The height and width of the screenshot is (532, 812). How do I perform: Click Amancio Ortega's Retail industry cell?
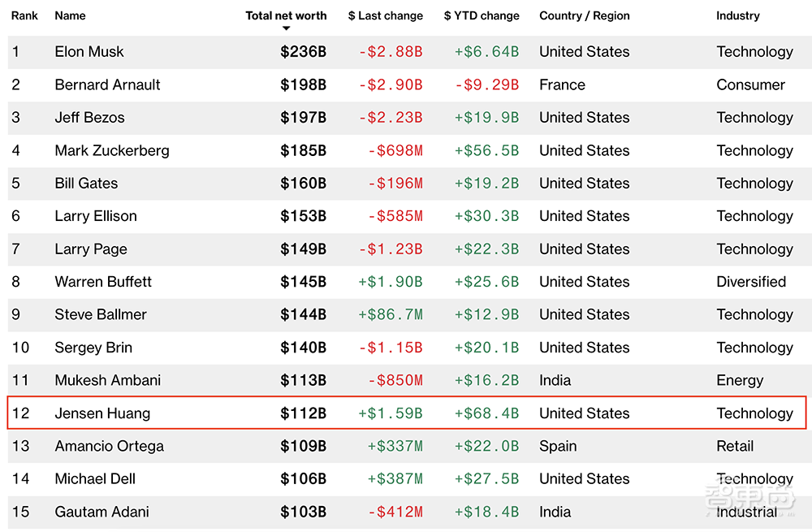735,446
